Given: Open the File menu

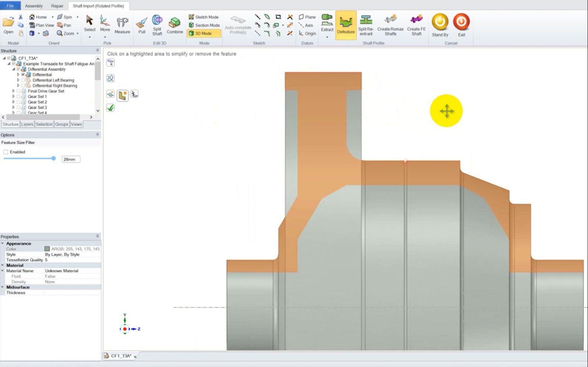Looking at the screenshot, I should [x=10, y=6].
